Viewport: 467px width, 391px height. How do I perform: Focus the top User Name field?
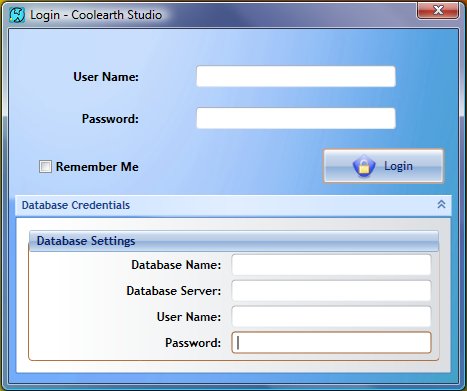click(x=296, y=76)
